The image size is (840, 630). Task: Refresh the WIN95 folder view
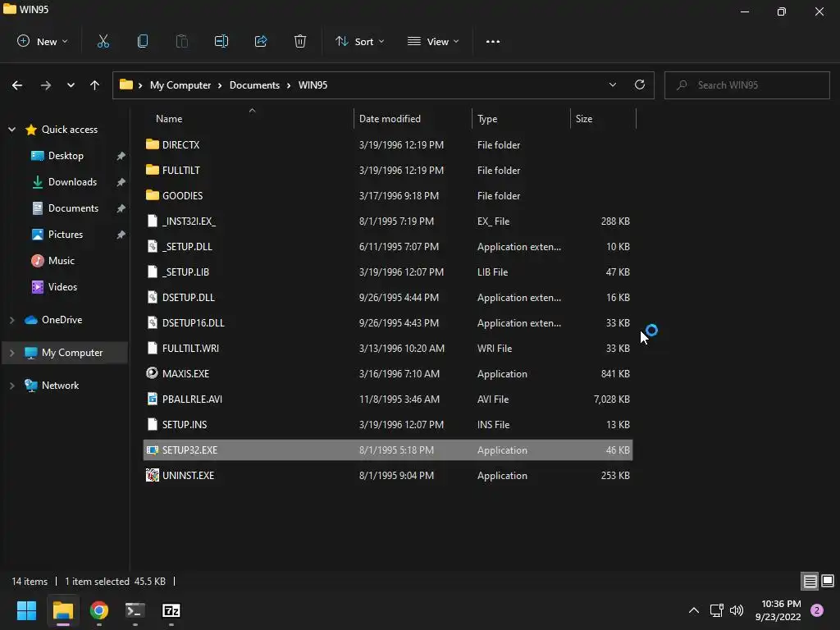click(640, 84)
